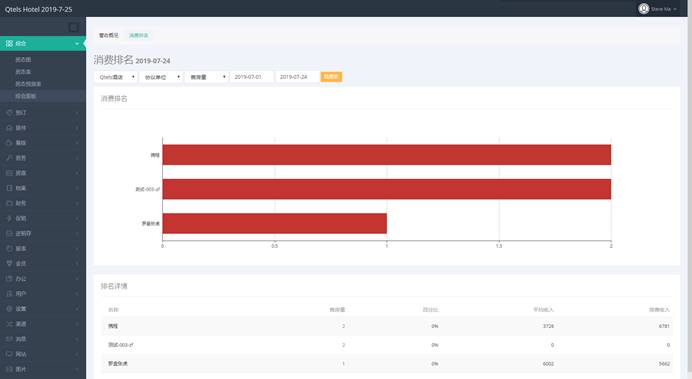Open 房态预测表 submenu item
This screenshot has height=379, width=692.
[x=28, y=84]
